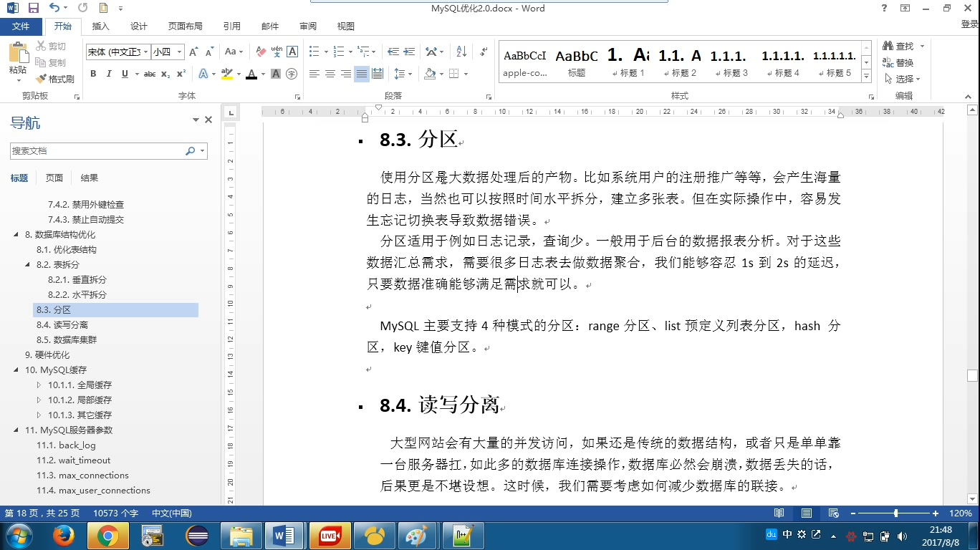Toggle bold formatting in ribbon
The image size is (980, 550).
click(93, 74)
